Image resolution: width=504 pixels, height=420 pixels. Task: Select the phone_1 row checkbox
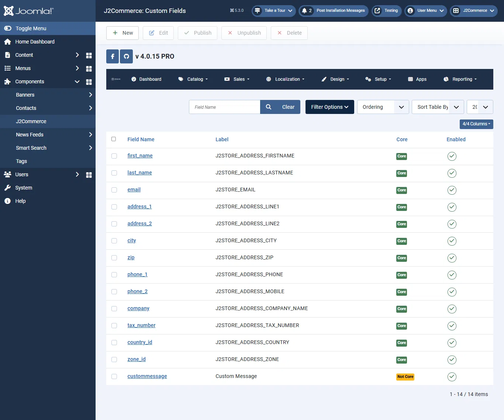(x=114, y=275)
